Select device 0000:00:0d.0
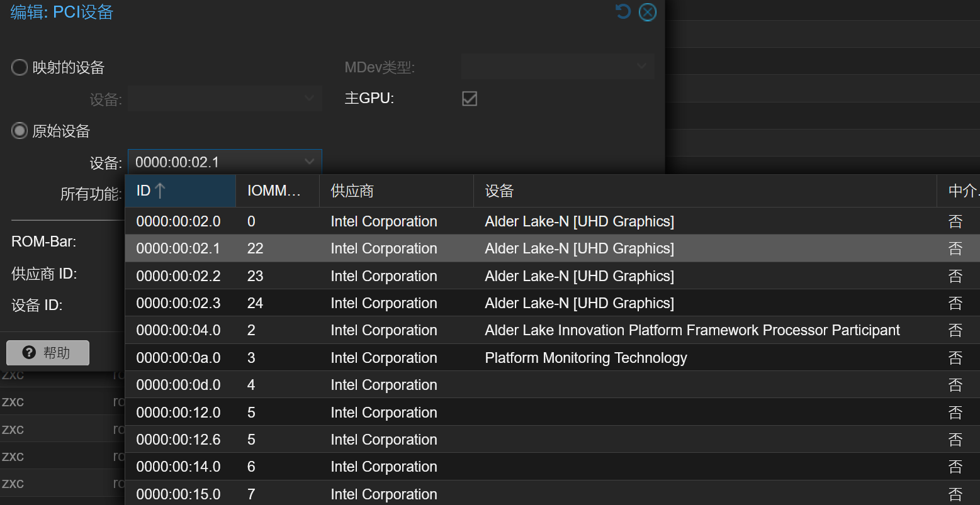 point(553,385)
